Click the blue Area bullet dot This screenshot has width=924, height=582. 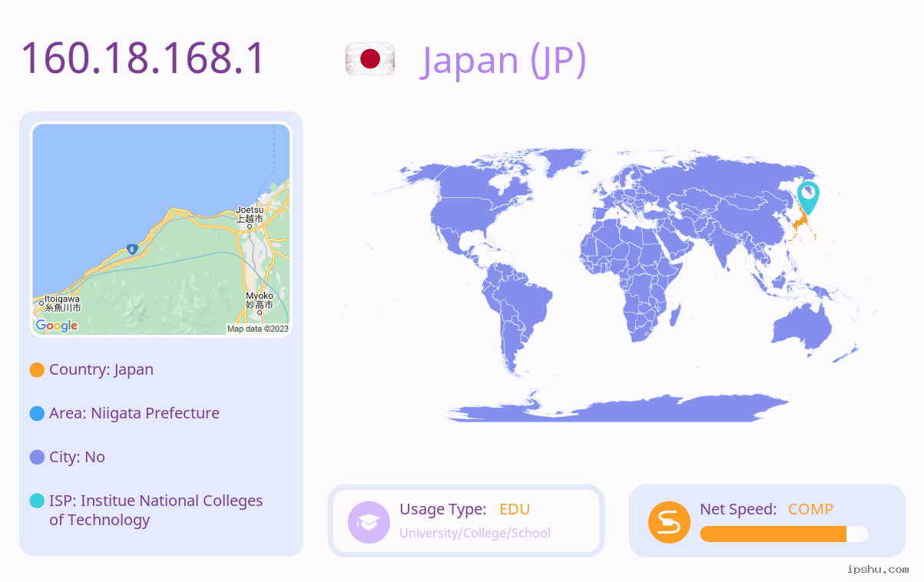click(37, 413)
